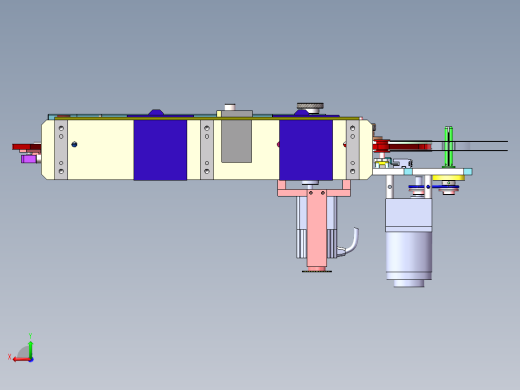The image size is (520, 390).
Task: Select the right blue panel on housing
Action: [x=306, y=150]
